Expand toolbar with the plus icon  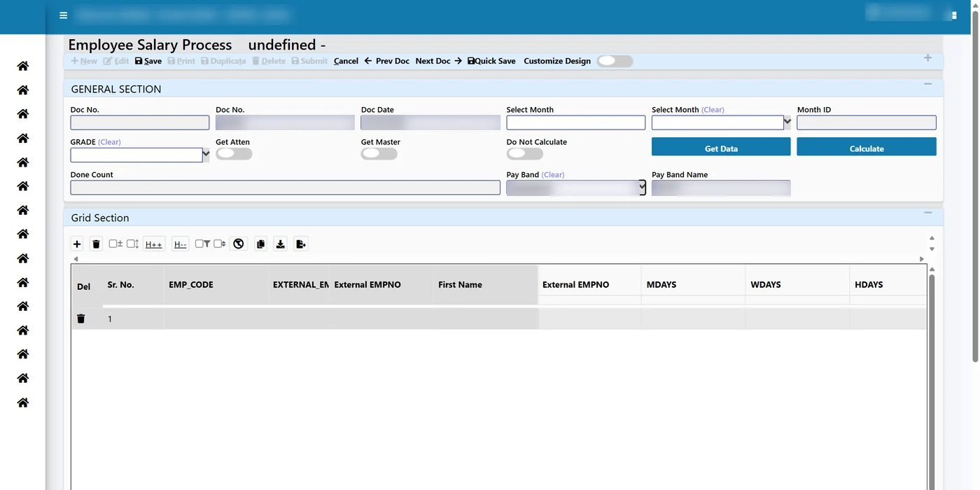pyautogui.click(x=927, y=58)
